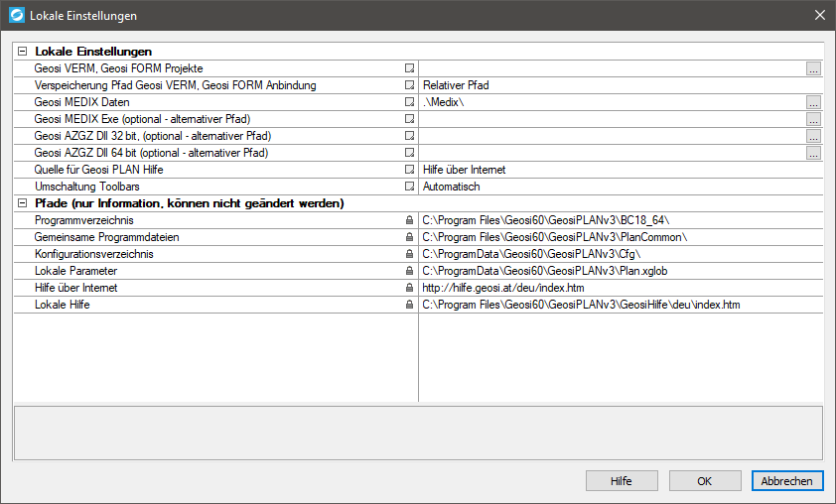The width and height of the screenshot is (836, 504).
Task: Browse path for Geosi MEDIX Daten
Action: pos(813,102)
